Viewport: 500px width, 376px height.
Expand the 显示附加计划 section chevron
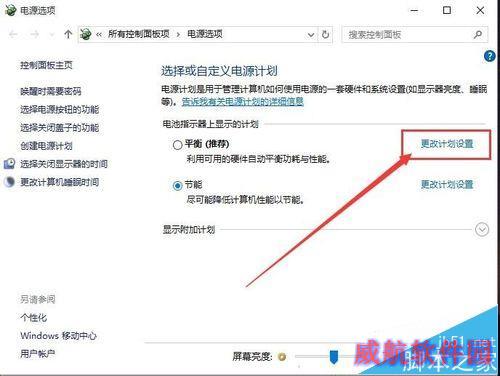(x=482, y=230)
